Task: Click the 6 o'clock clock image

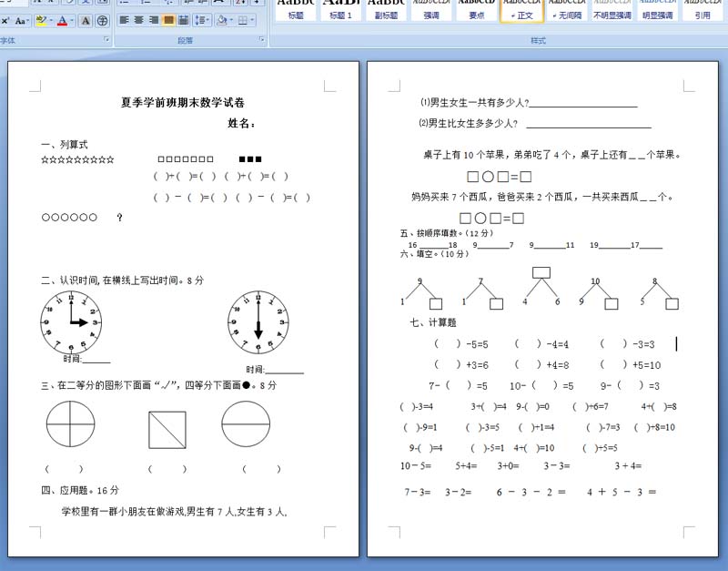Action: [x=258, y=323]
